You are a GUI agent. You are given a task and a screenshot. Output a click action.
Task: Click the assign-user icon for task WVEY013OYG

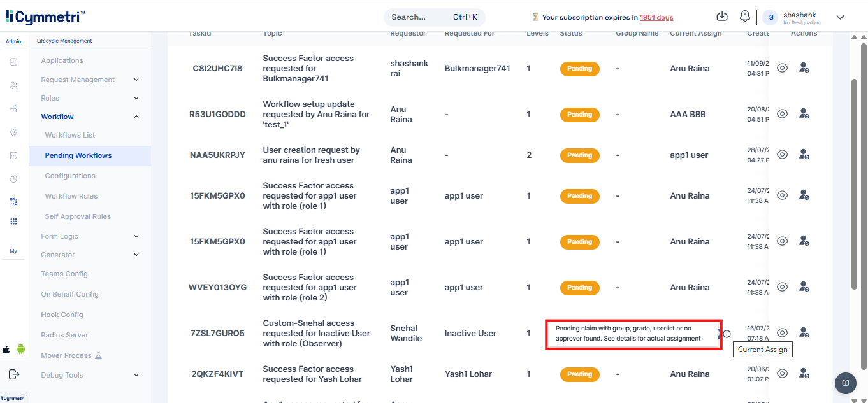(804, 286)
